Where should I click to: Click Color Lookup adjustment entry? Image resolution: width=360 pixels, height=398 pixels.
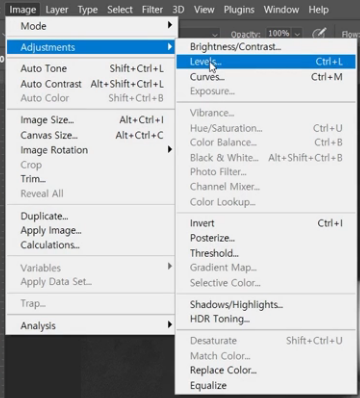pyautogui.click(x=266, y=202)
